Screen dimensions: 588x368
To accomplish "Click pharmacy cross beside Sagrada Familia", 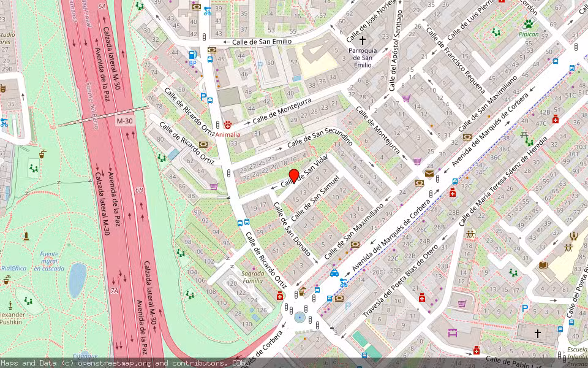I will [280, 296].
